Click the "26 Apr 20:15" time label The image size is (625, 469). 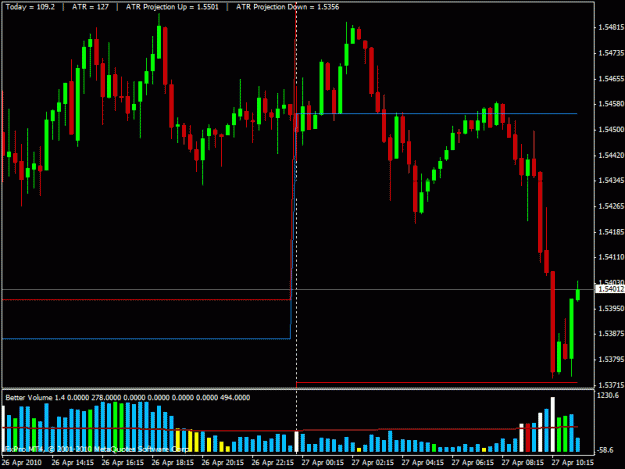[222, 463]
